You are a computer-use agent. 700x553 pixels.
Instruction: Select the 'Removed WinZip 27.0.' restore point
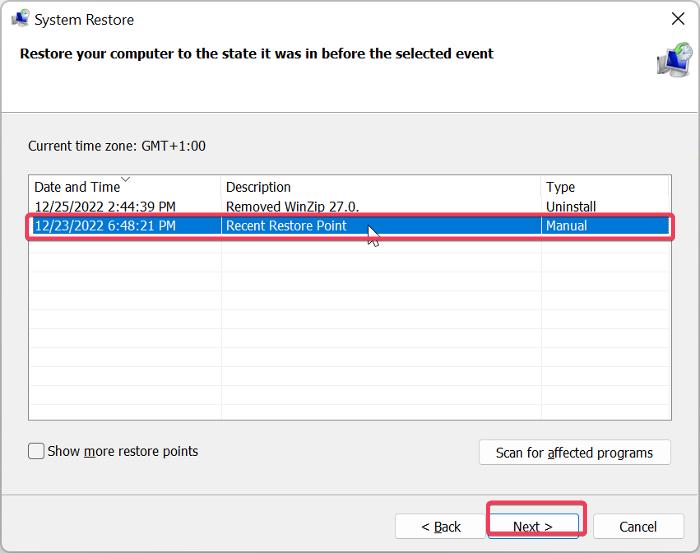(x=292, y=207)
